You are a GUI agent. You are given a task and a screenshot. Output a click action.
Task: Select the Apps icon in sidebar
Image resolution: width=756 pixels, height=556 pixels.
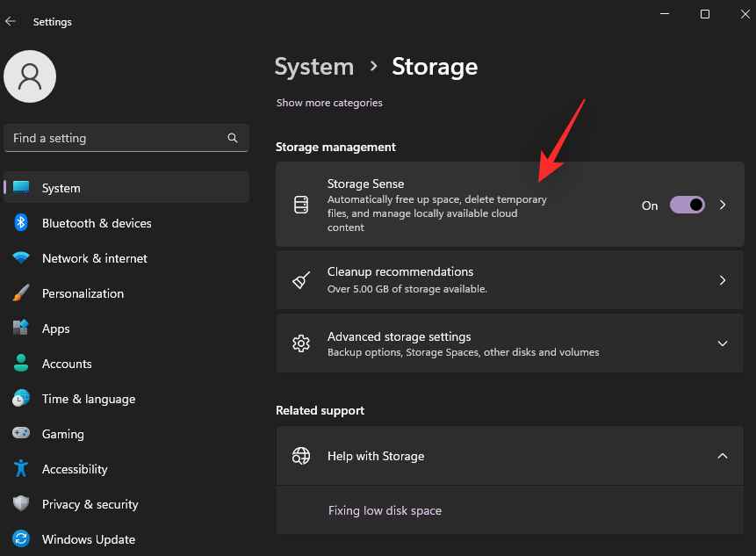pyautogui.click(x=21, y=328)
